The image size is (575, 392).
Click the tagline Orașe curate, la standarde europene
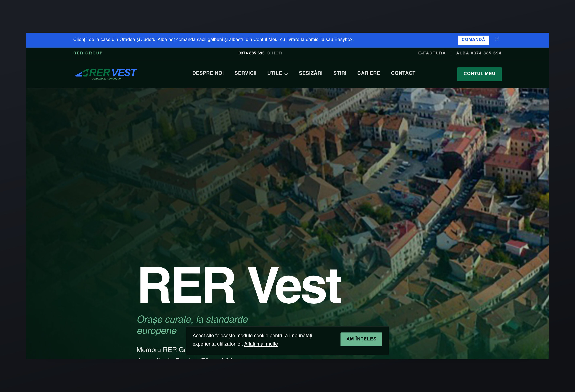[192, 325]
